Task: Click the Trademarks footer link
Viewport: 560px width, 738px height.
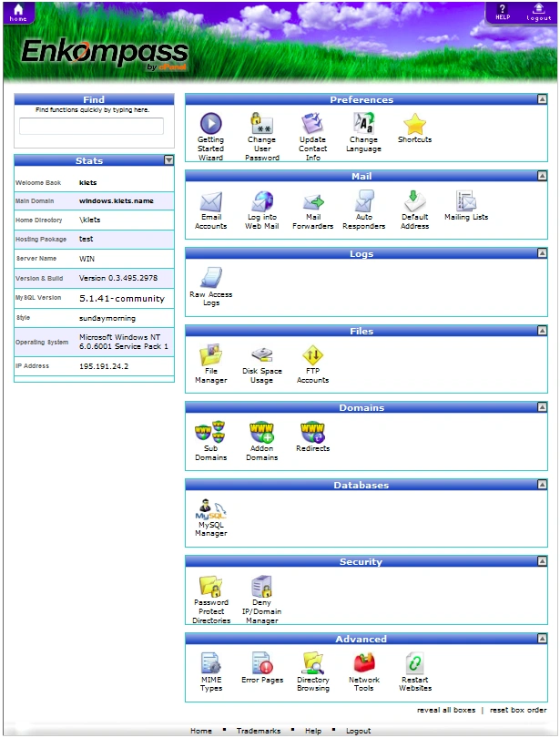Action: click(259, 731)
